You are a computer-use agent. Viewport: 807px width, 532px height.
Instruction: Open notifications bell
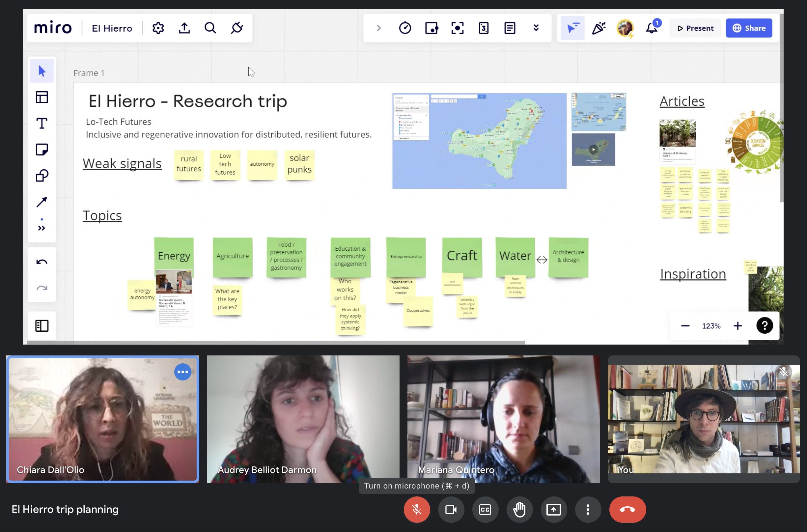click(652, 28)
